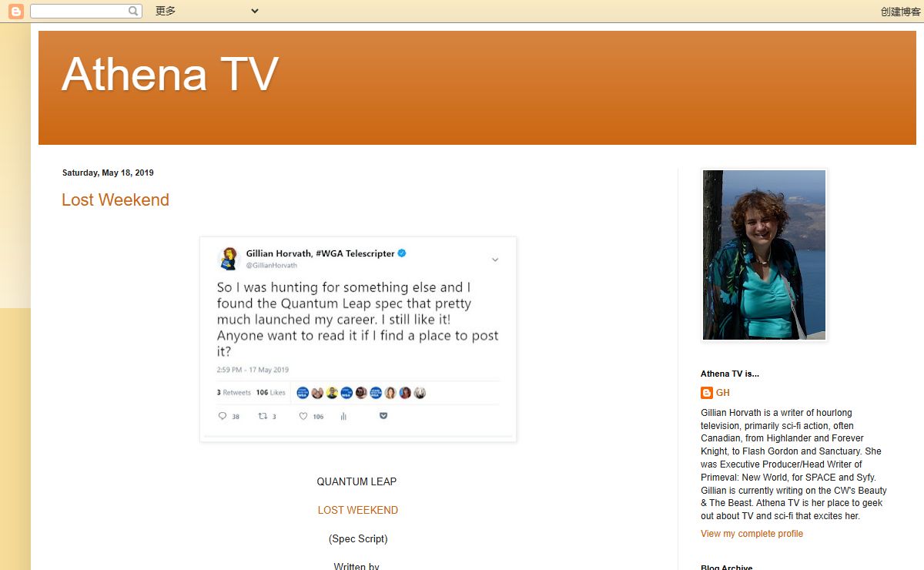Click the tweet reply bubble icon
Screen dimensions: 924x570
tap(223, 416)
